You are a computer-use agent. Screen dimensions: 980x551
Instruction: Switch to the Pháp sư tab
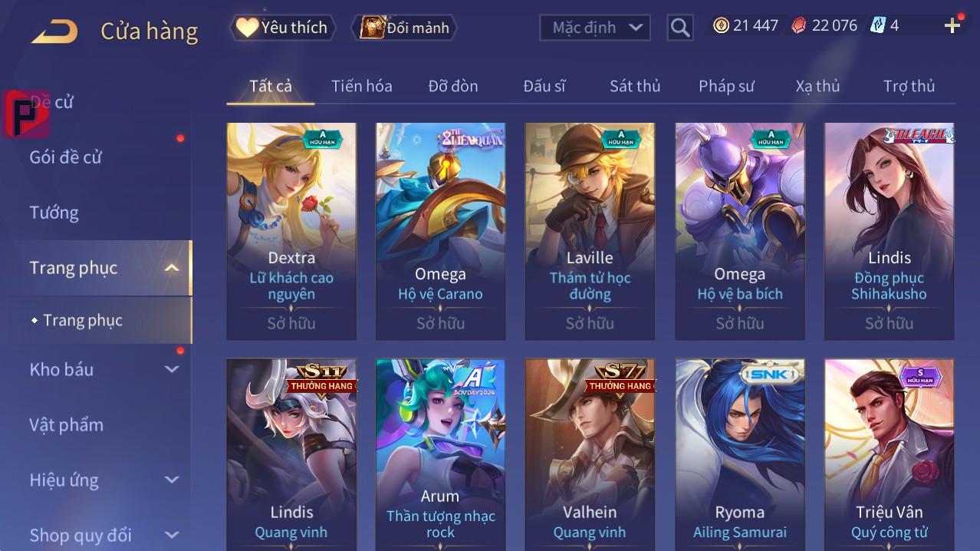point(726,86)
